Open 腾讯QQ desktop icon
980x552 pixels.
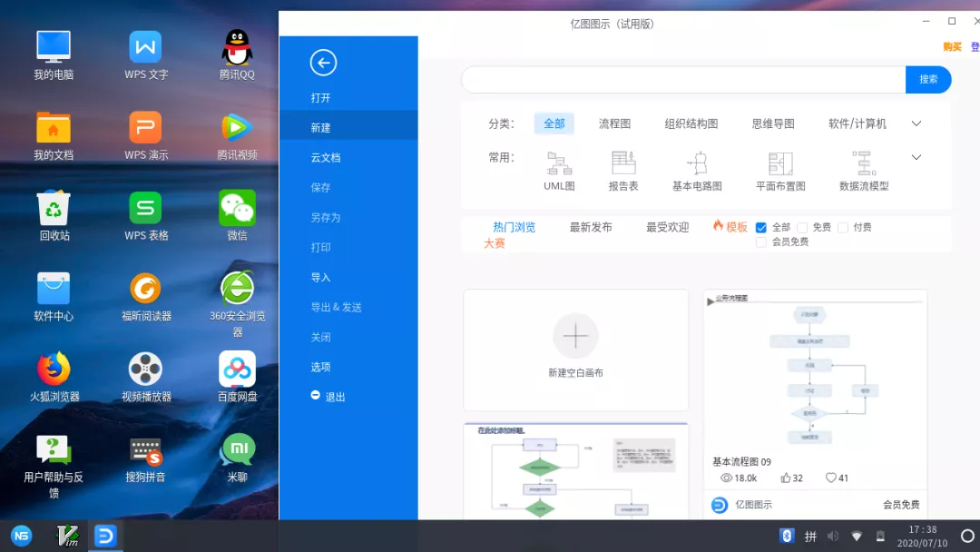click(x=237, y=55)
